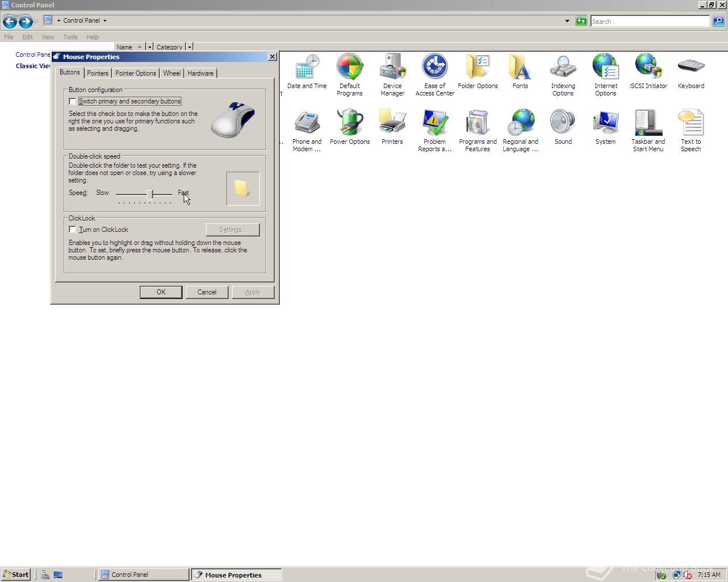This screenshot has height=582, width=728.
Task: Close the Mouse Properties dialog
Action: pyautogui.click(x=272, y=57)
